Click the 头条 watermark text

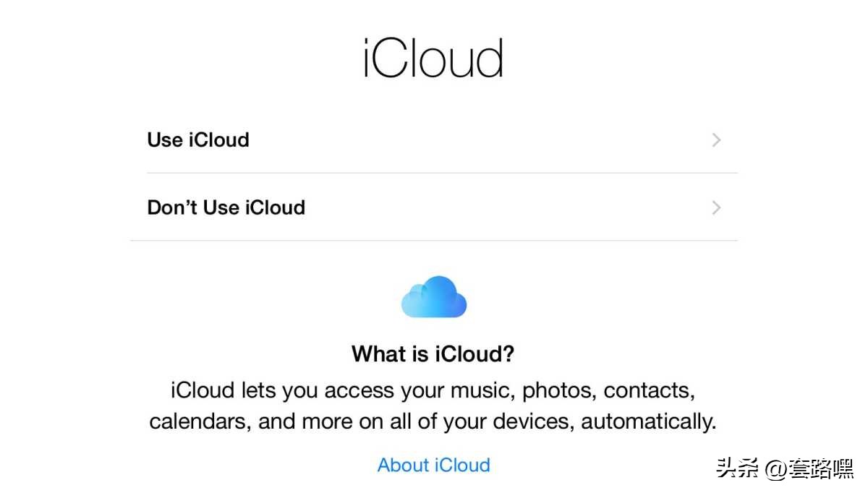coord(736,470)
